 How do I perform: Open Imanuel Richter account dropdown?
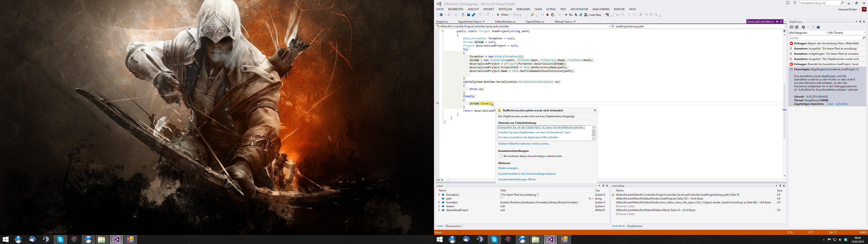click(x=849, y=9)
